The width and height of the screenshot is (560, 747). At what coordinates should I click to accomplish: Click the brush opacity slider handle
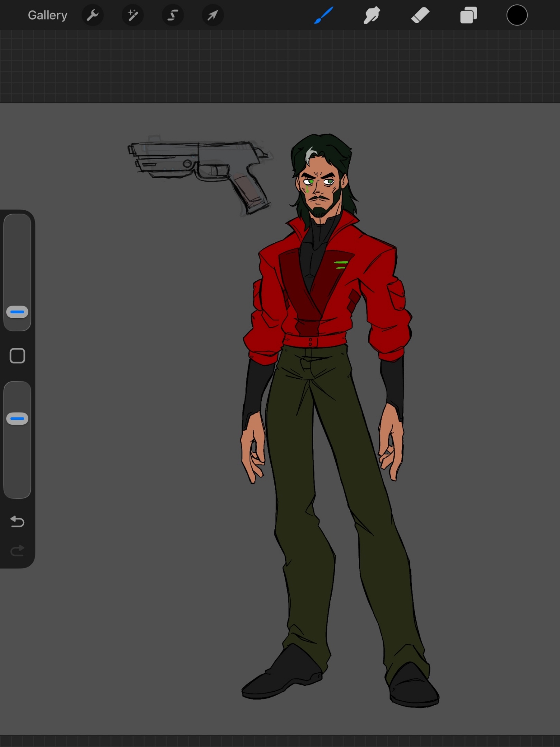click(x=17, y=419)
